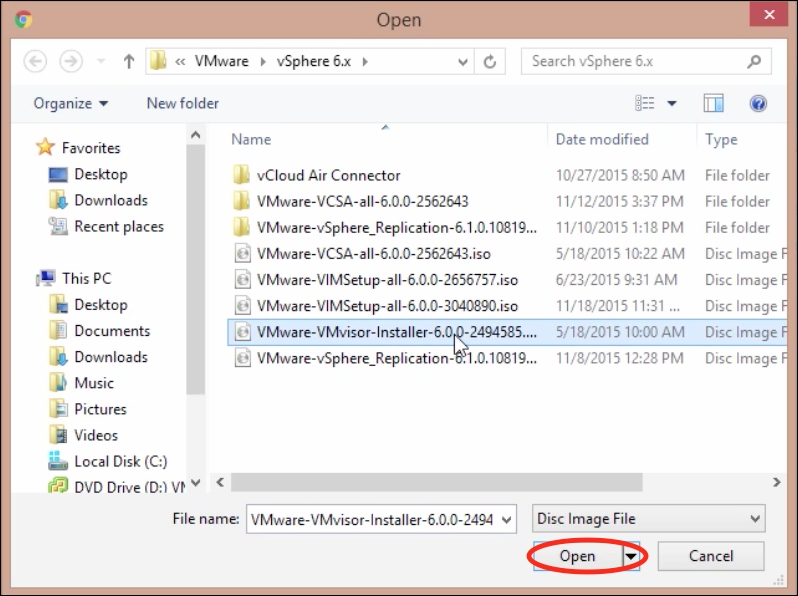Open the Help button
The image size is (798, 596).
click(x=758, y=103)
